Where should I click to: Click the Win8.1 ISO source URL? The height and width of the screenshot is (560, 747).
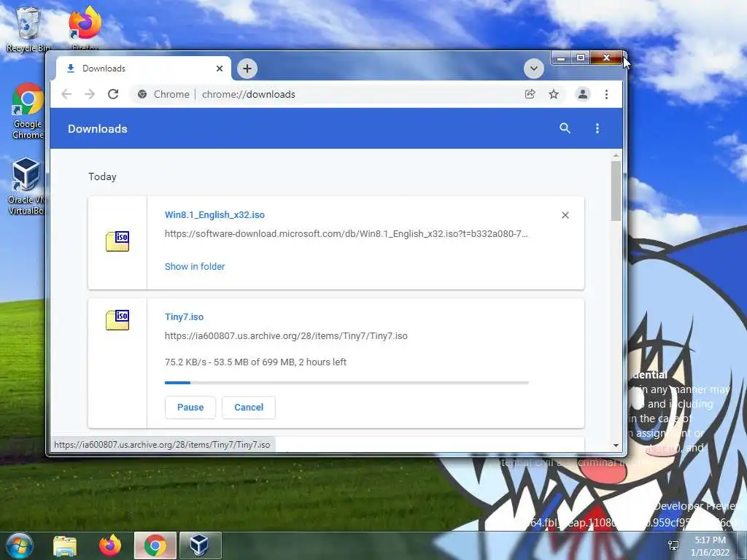tap(346, 234)
